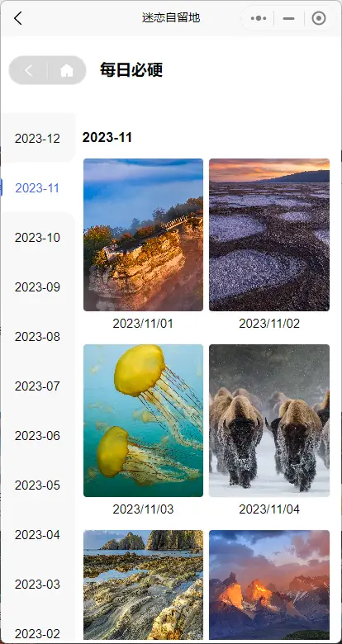Select the 2023-12 month tab
The height and width of the screenshot is (644, 342).
pyautogui.click(x=37, y=139)
